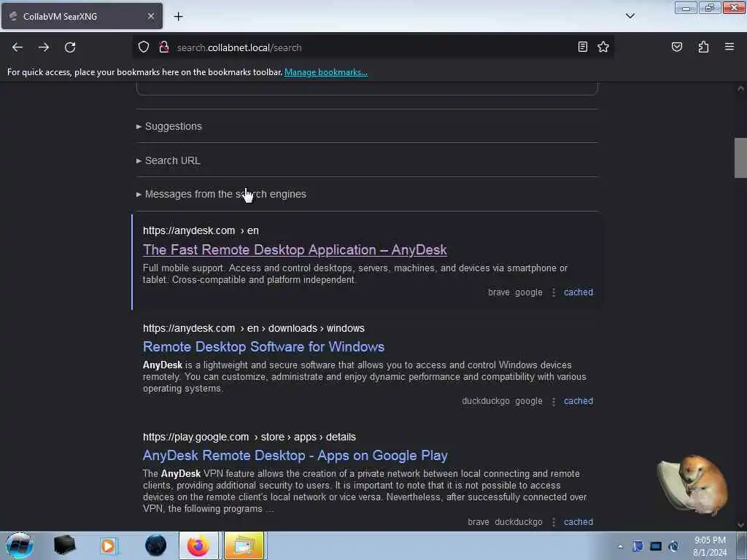Open the dark globe browser taskbar icon

[155, 545]
